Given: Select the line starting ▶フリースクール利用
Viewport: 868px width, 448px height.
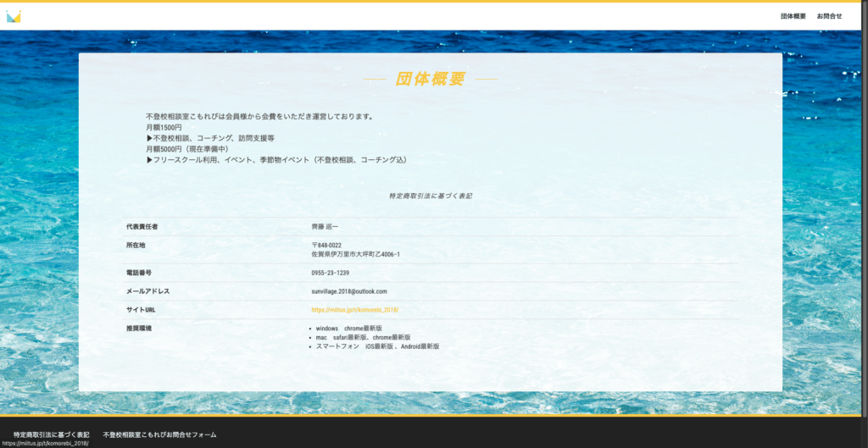Looking at the screenshot, I should point(278,160).
